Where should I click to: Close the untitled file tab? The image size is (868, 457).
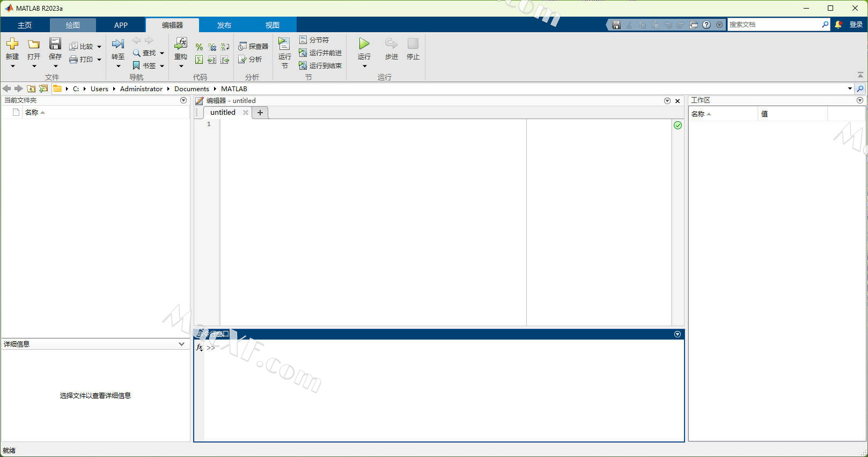[x=246, y=112]
